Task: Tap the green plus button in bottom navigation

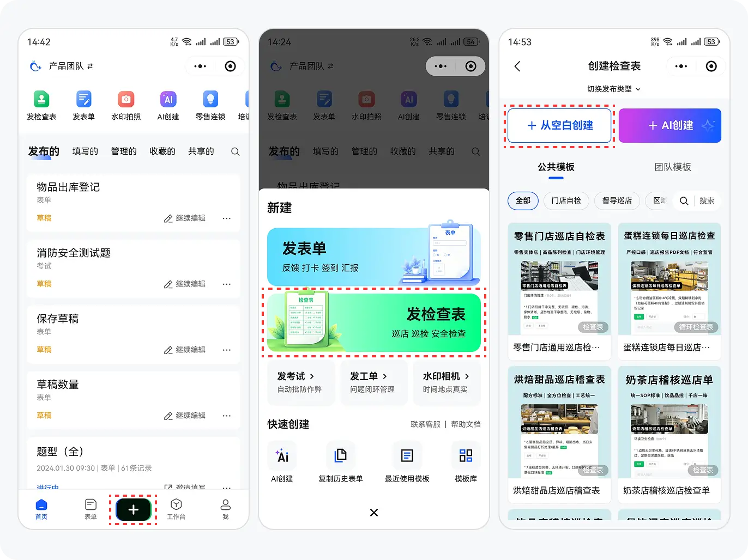Action: click(133, 510)
